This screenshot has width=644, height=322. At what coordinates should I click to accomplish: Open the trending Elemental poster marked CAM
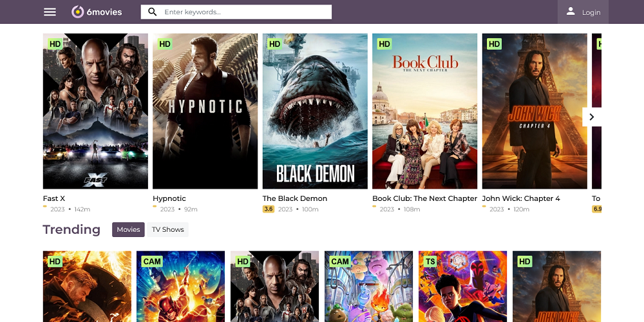[x=368, y=287]
